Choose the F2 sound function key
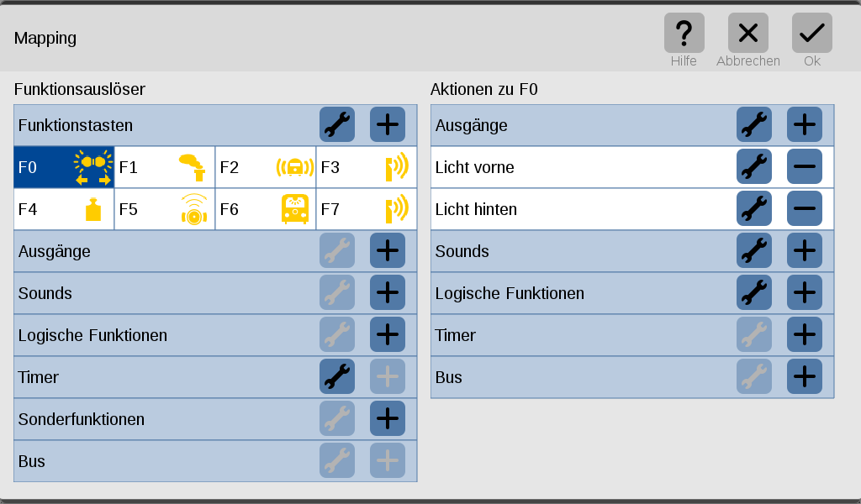 tap(266, 167)
